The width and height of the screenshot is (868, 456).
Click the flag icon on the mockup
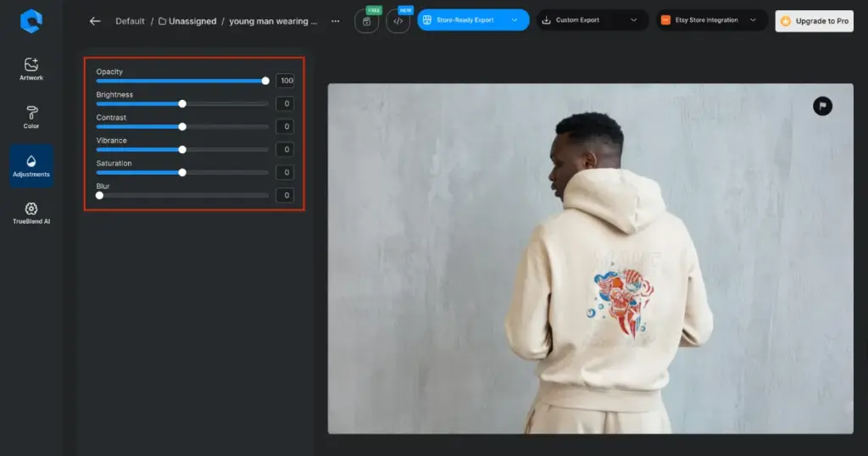(822, 106)
